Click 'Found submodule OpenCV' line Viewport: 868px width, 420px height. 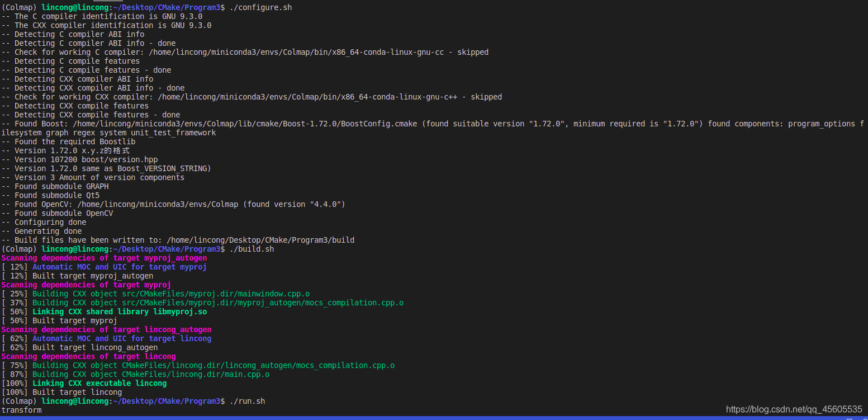coord(57,213)
